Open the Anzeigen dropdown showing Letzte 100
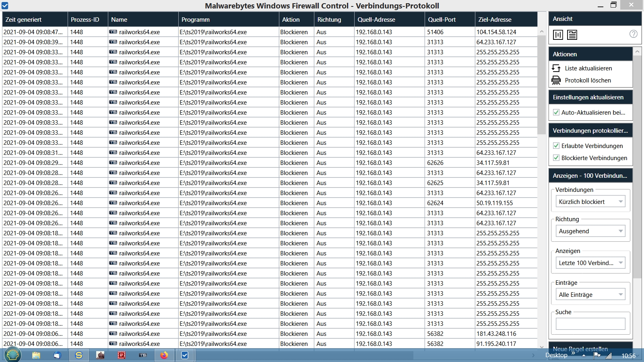 tap(590, 263)
